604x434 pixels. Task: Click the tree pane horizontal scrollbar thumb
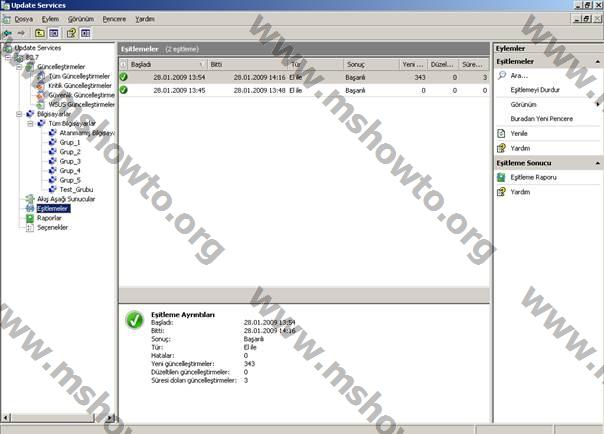[x=52, y=417]
